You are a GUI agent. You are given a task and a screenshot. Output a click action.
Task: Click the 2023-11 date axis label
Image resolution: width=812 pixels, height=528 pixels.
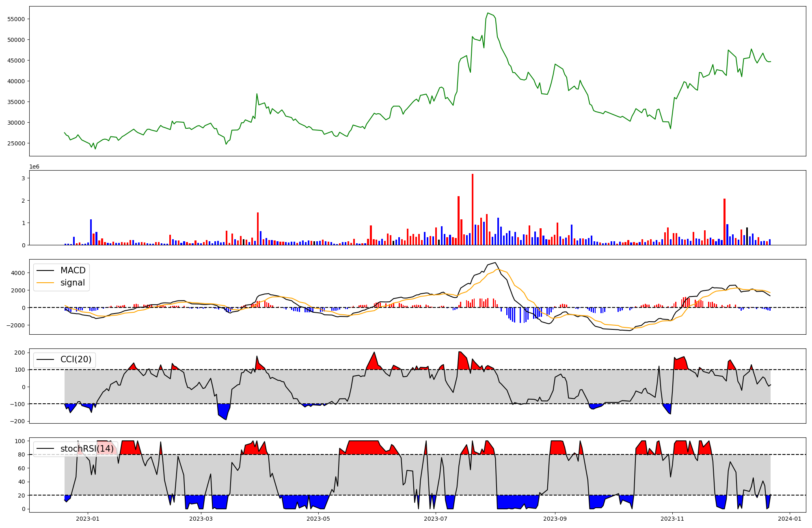(x=672, y=519)
